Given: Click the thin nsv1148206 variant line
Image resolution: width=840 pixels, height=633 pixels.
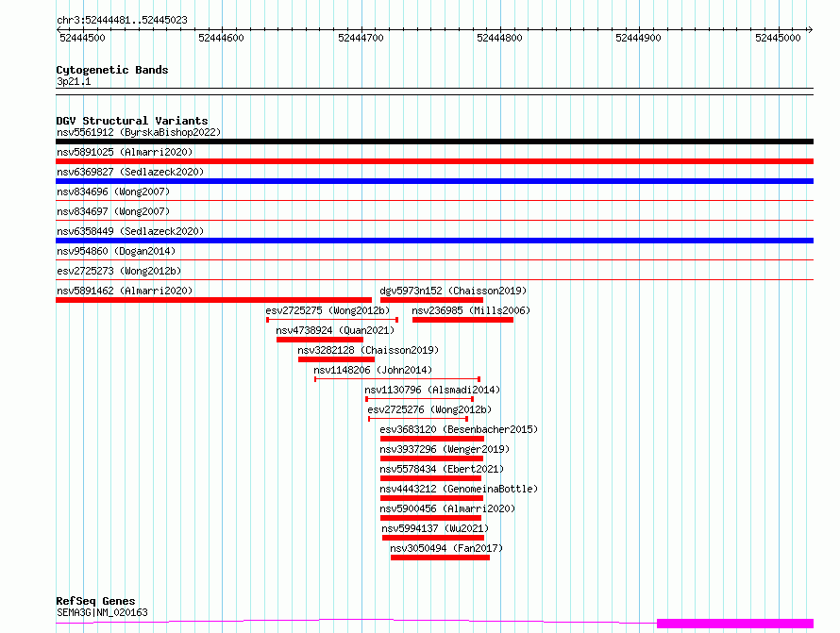Looking at the screenshot, I should (397, 379).
